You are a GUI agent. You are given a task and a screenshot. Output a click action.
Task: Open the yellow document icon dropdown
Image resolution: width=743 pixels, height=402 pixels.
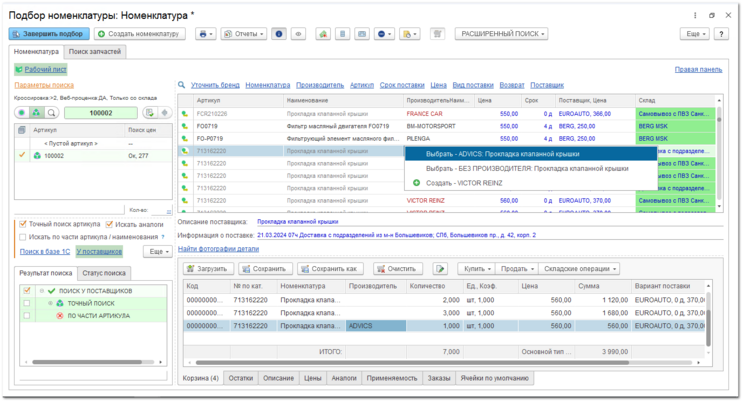pyautogui.click(x=409, y=34)
